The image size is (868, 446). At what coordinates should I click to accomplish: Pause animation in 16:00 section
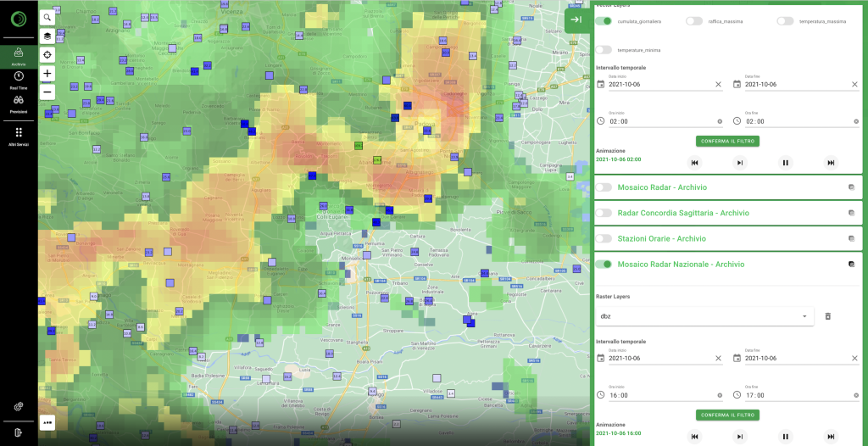[x=785, y=437]
